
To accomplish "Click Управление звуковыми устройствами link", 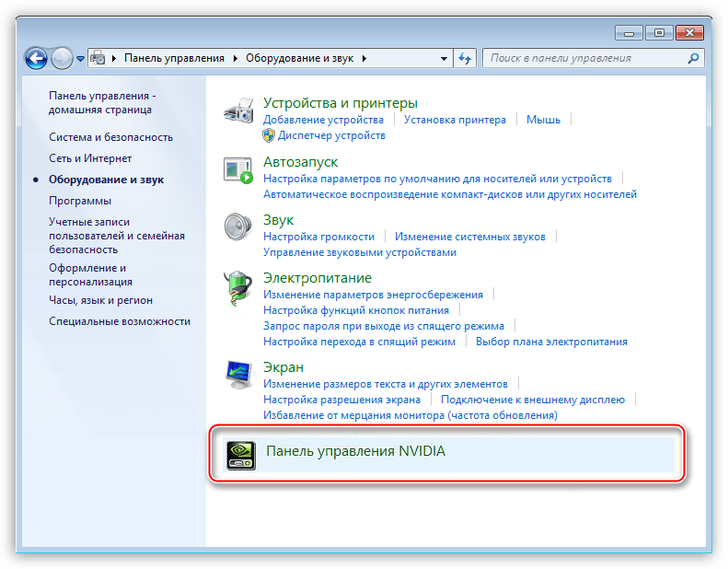I will pos(359,252).
